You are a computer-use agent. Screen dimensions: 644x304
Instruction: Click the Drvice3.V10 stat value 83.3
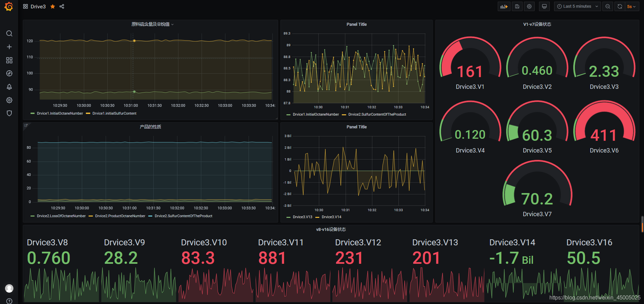[x=198, y=258]
